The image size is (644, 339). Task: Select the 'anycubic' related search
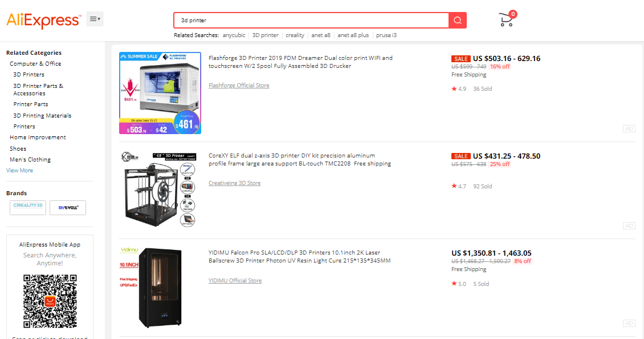234,35
